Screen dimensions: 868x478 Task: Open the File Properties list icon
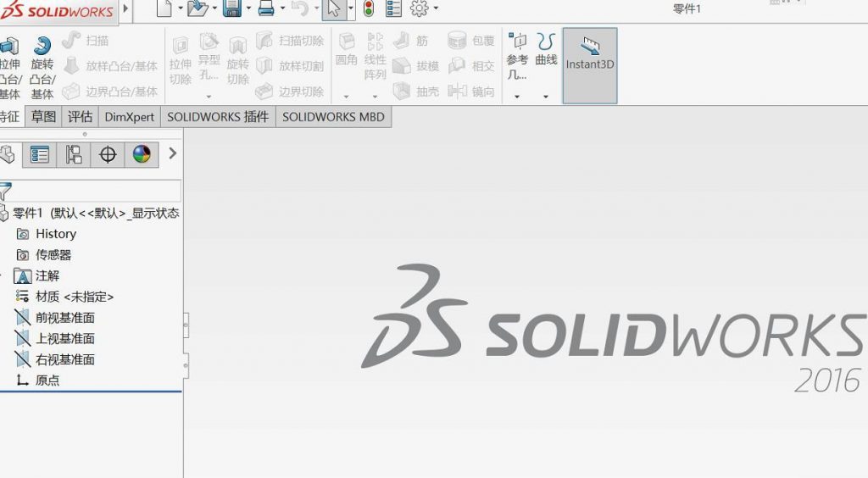tap(393, 8)
